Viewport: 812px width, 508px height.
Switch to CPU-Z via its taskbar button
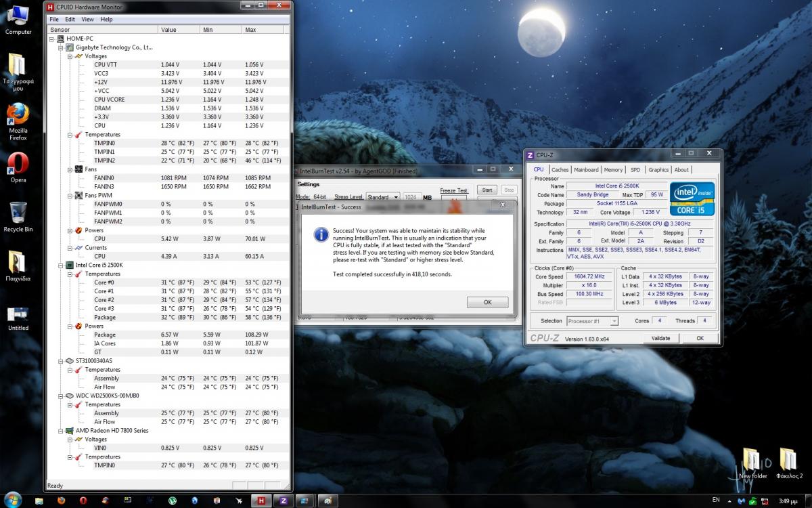point(282,501)
